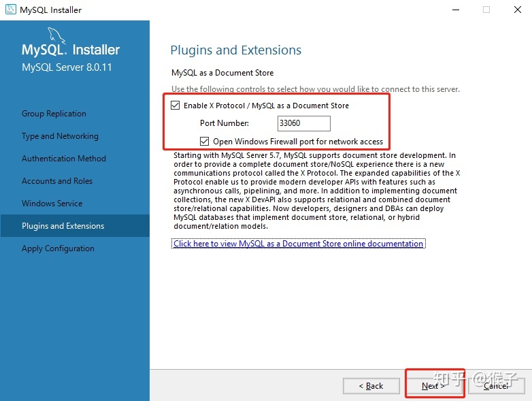Screen dimensions: 532x401
Task: Open Apply Configuration step
Action: (58, 248)
